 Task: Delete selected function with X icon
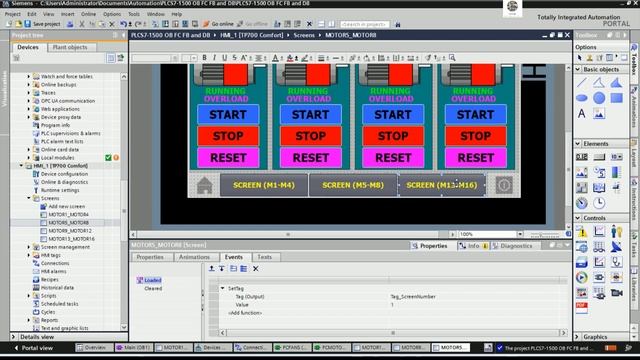[256, 269]
